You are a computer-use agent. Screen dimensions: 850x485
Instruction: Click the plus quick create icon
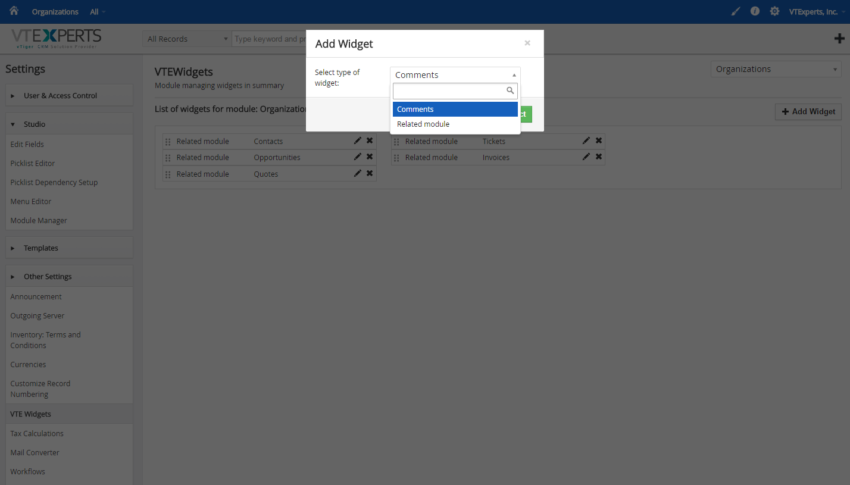pyautogui.click(x=839, y=38)
